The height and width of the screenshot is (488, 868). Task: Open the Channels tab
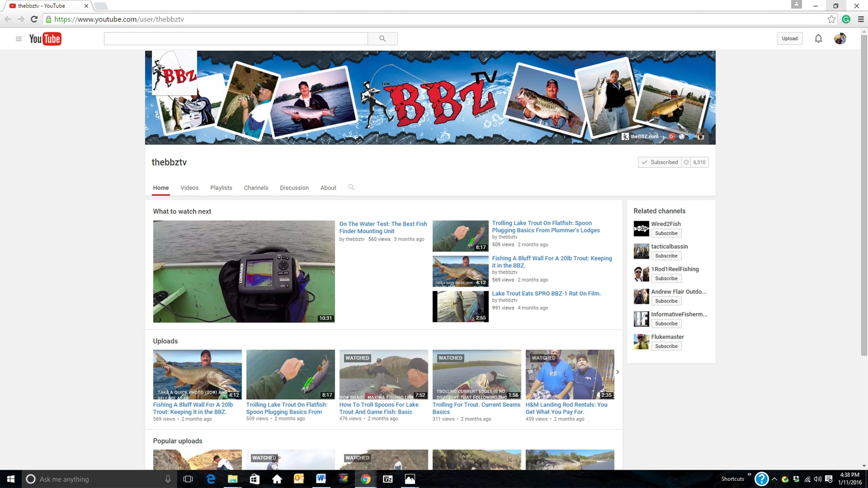256,188
